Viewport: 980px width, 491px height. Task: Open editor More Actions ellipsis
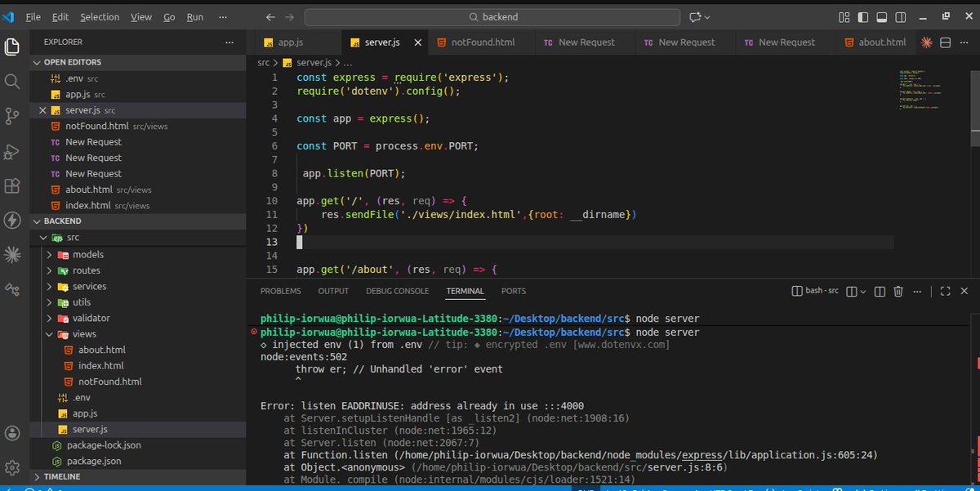[x=965, y=42]
